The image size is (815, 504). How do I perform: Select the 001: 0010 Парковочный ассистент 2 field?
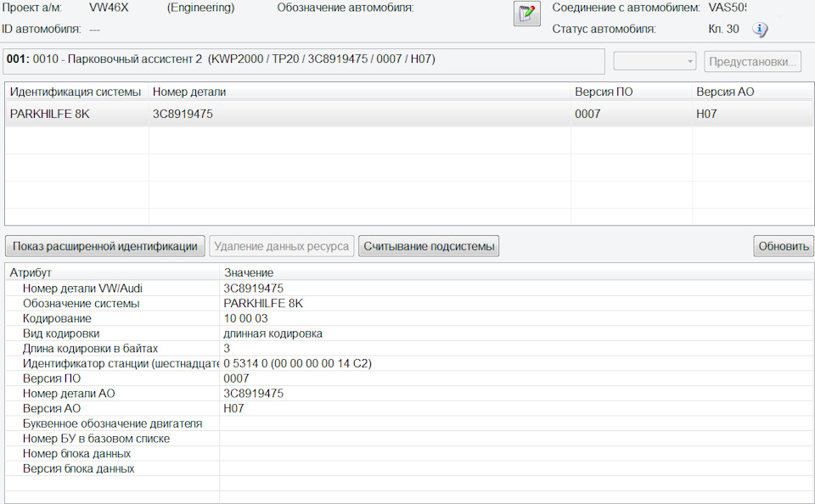coord(304,59)
